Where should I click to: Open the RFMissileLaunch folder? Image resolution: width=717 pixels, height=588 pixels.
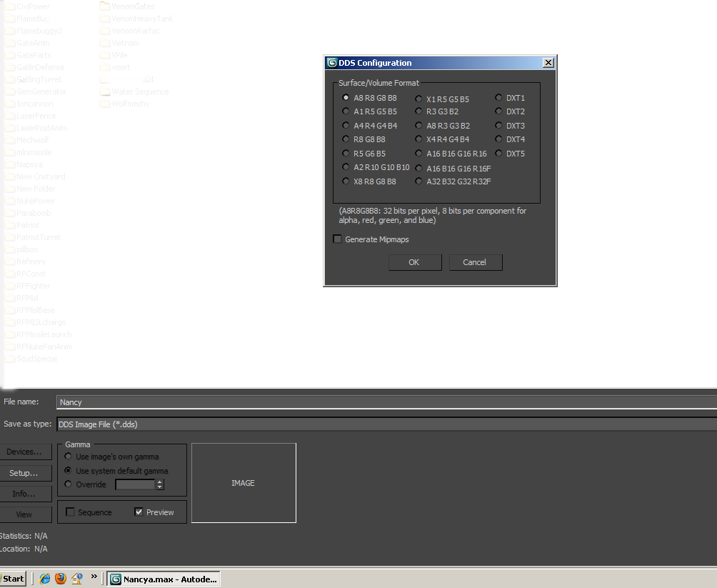pyautogui.click(x=39, y=334)
